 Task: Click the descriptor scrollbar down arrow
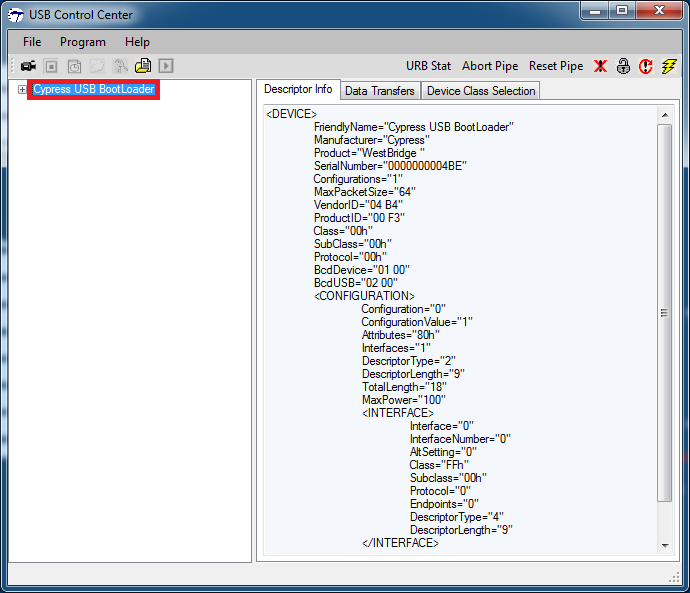pyautogui.click(x=664, y=545)
